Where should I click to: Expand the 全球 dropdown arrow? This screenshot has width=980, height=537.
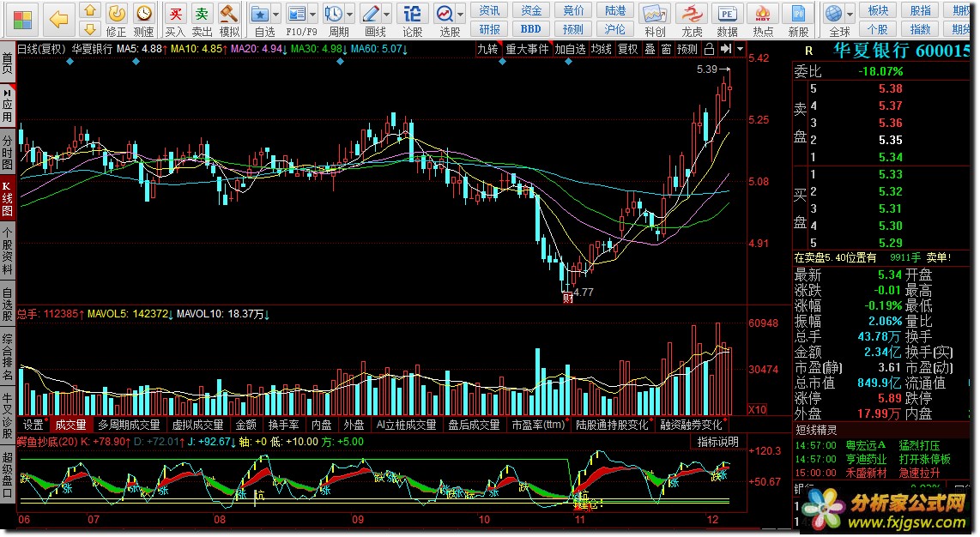(x=850, y=14)
